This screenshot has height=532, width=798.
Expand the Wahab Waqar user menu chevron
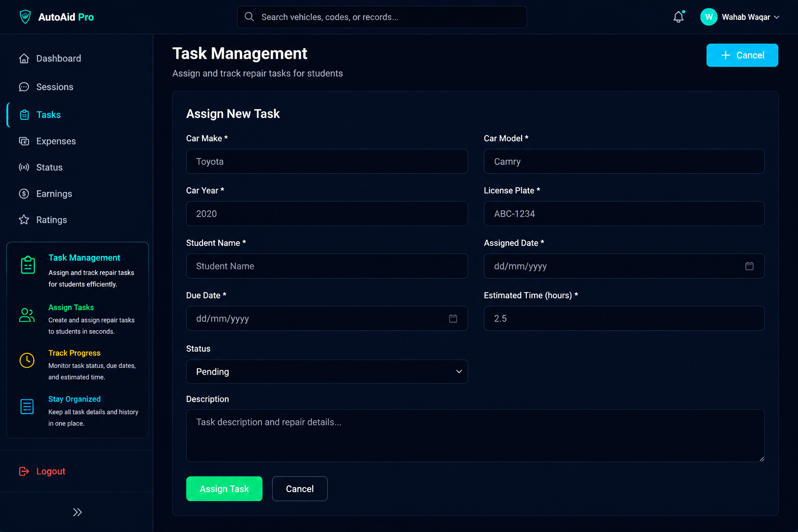pyautogui.click(x=777, y=17)
